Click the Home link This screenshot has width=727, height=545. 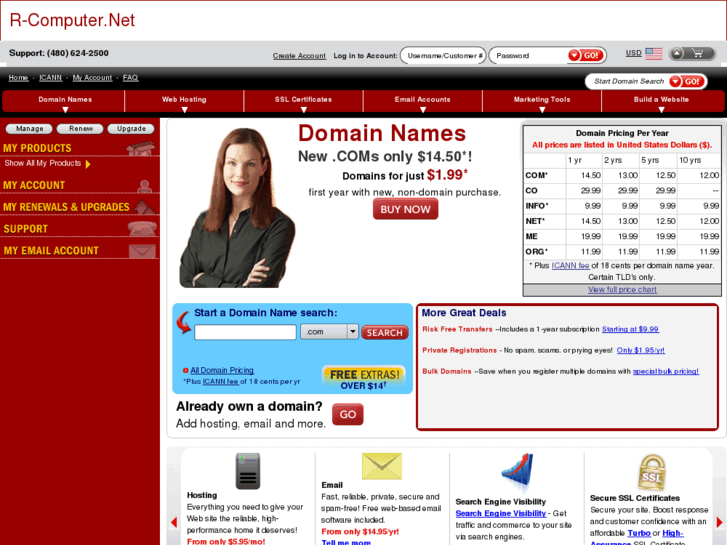(18, 77)
